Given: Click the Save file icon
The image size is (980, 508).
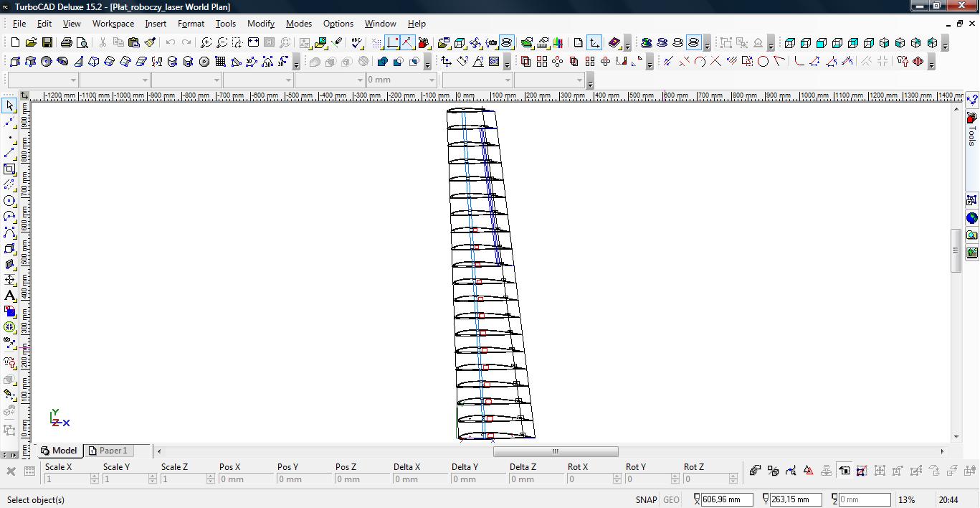Looking at the screenshot, I should coord(47,43).
